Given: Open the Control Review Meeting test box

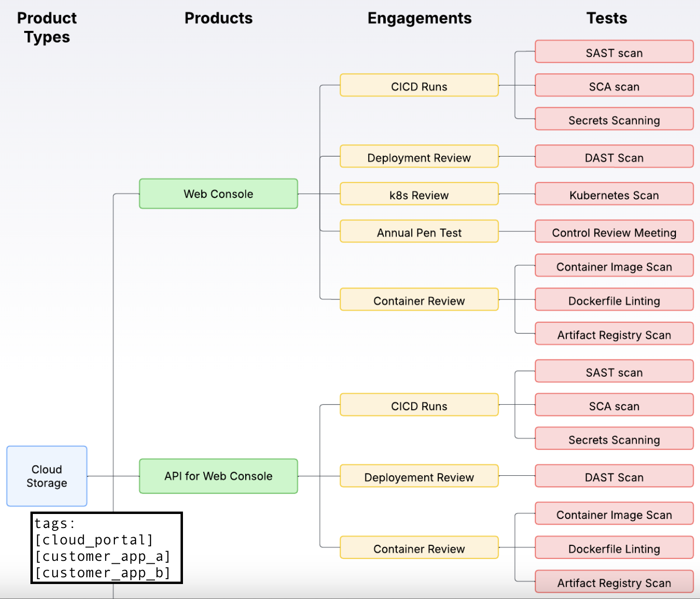Looking at the screenshot, I should (614, 232).
